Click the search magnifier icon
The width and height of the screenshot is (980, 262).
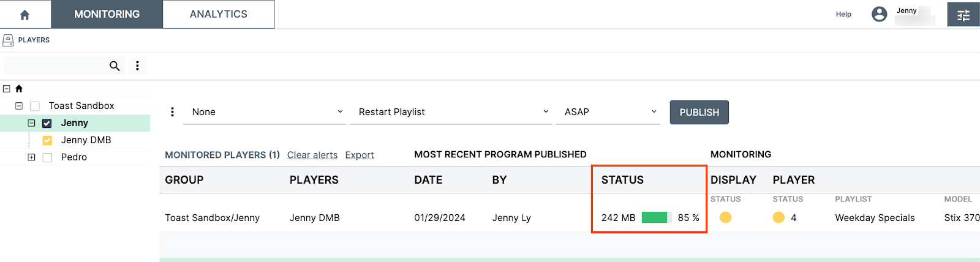pyautogui.click(x=115, y=66)
